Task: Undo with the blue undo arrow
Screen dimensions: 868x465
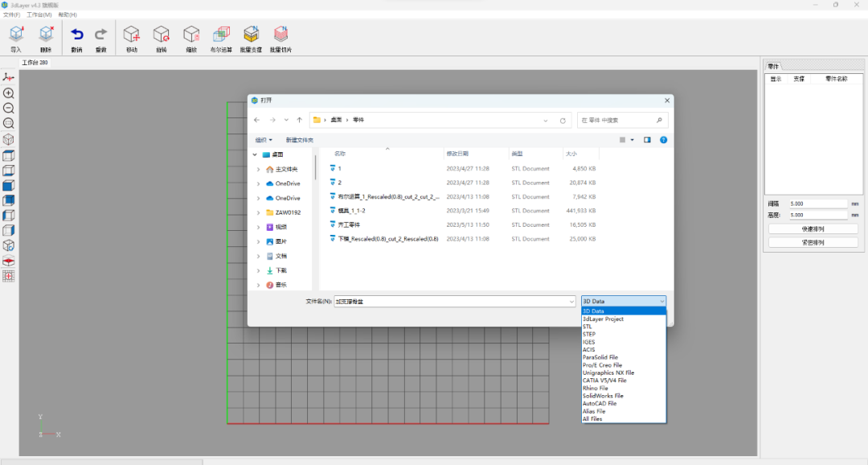Action: [x=76, y=35]
